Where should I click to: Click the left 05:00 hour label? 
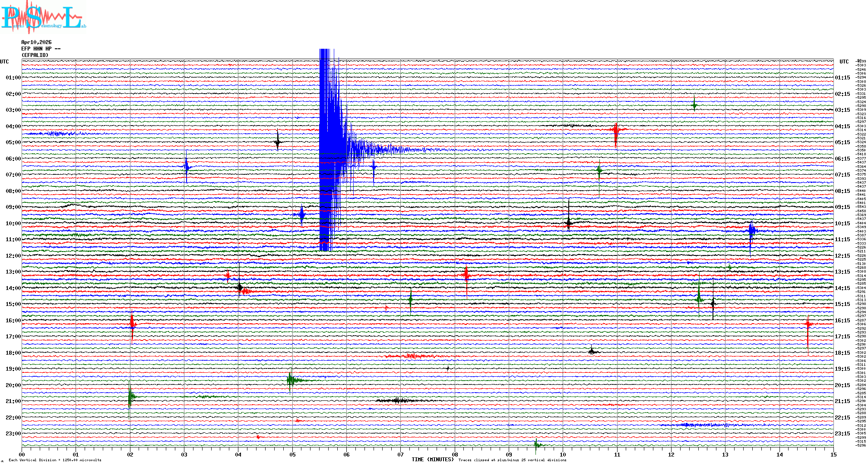click(x=13, y=142)
